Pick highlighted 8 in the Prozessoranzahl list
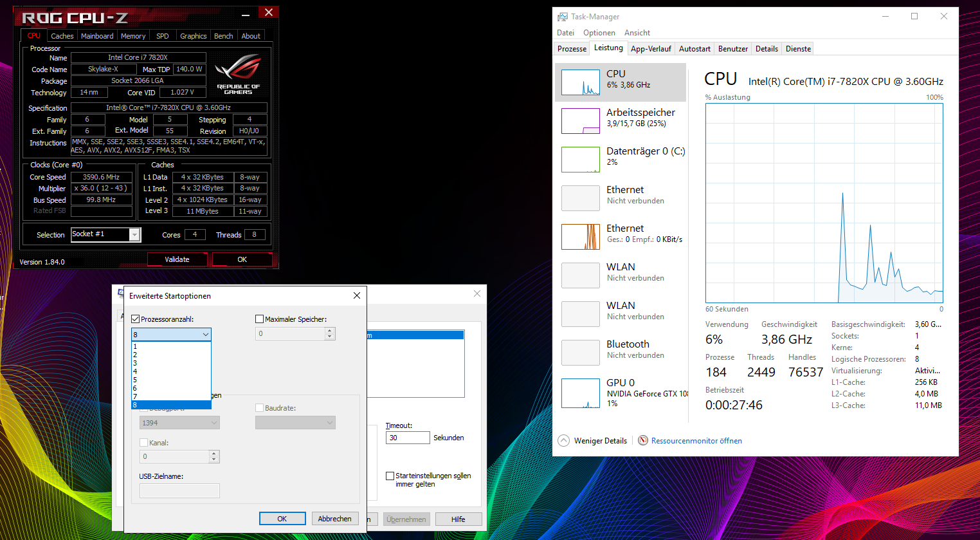Image resolution: width=980 pixels, height=540 pixels. click(x=171, y=405)
